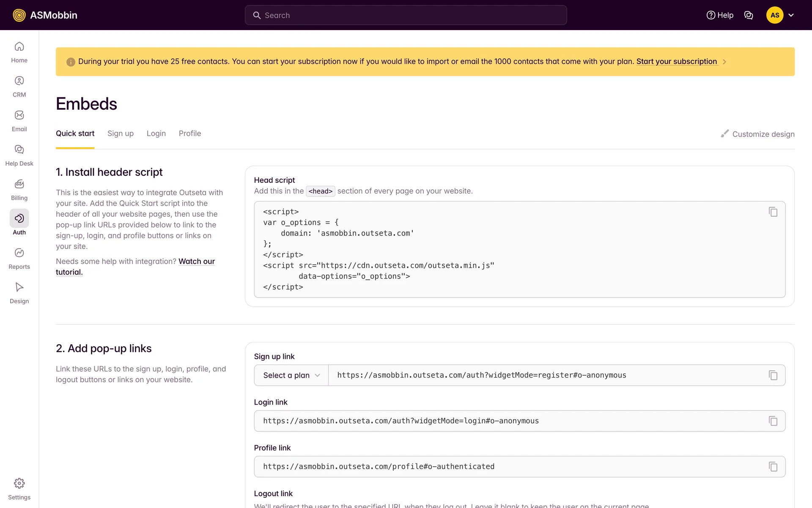Screen dimensions: 812x508
Task: Focus the top Search field
Action: [406, 15]
